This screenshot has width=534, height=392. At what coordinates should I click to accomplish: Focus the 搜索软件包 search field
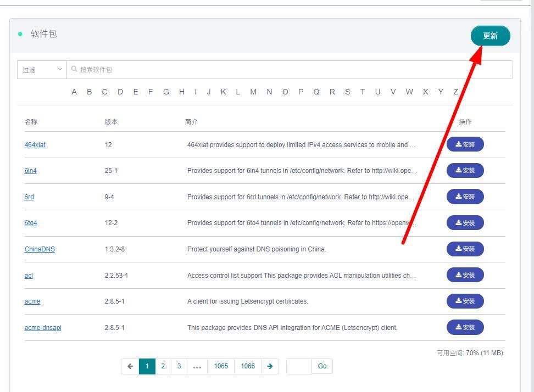(x=290, y=70)
